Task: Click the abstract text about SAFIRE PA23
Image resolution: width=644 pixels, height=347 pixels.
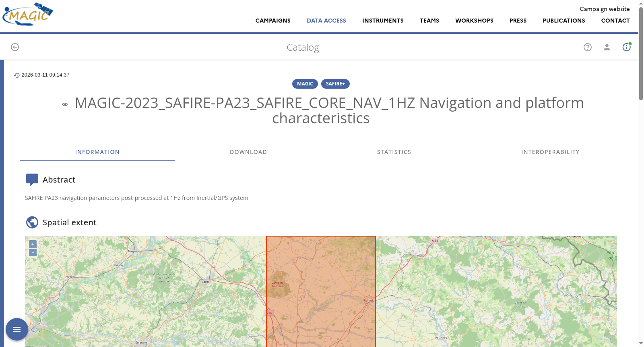Action: point(136,198)
